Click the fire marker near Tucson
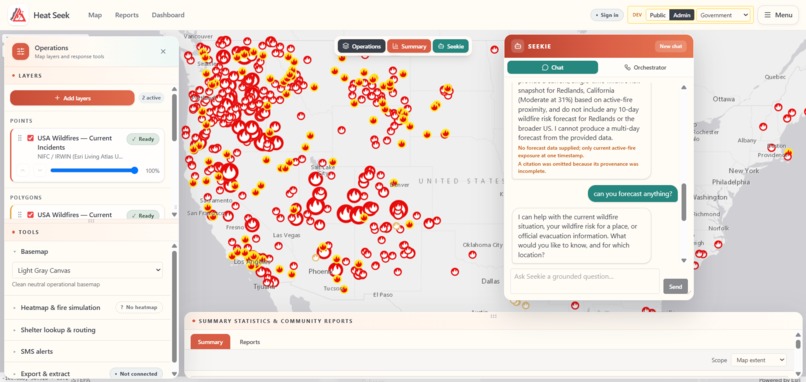Screen dimensions: 806x382 [x=344, y=289]
